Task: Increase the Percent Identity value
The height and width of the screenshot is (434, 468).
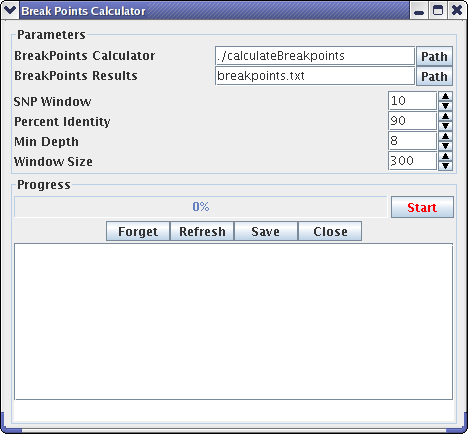Action: (445, 116)
